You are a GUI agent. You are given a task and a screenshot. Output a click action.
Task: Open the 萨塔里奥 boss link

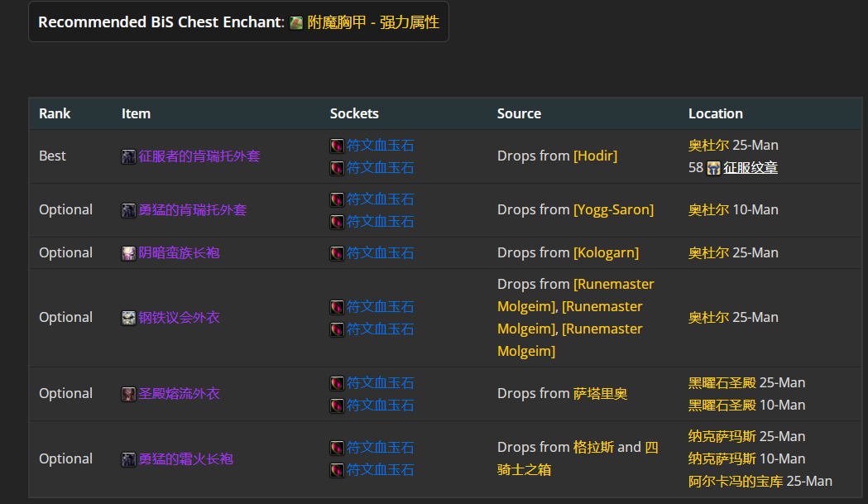pyautogui.click(x=600, y=394)
